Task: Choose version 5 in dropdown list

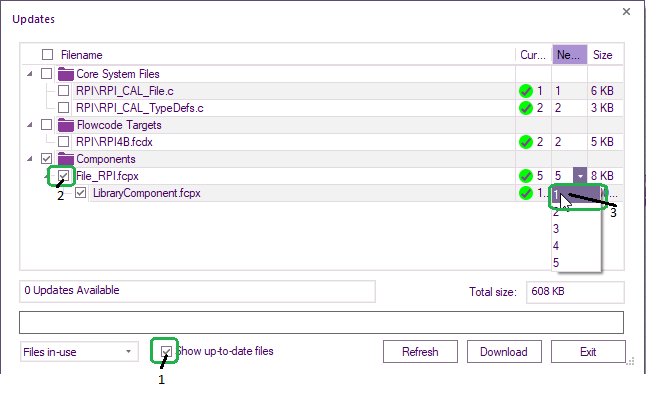Action: pos(576,263)
